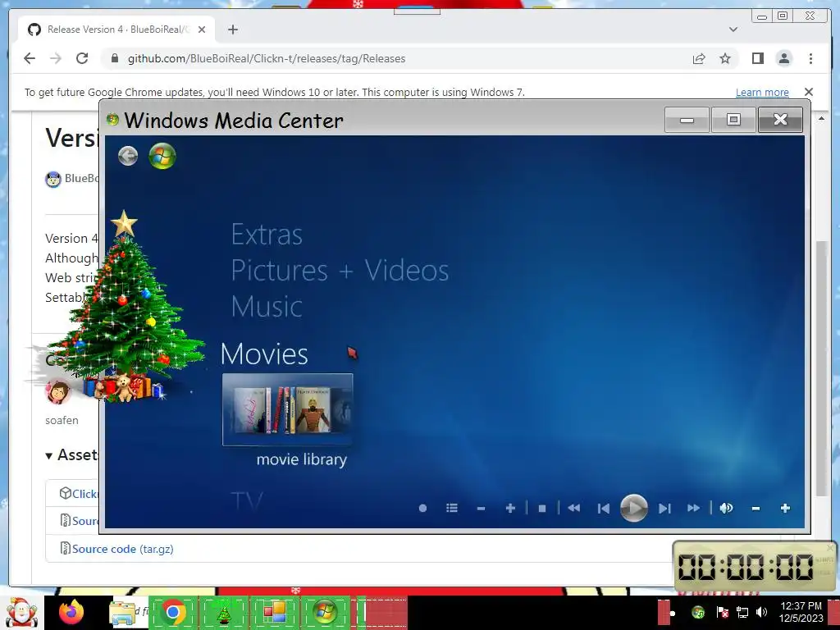Screen dimensions: 840x630
Task: Click the GitHub URL address bar
Action: 396,58
